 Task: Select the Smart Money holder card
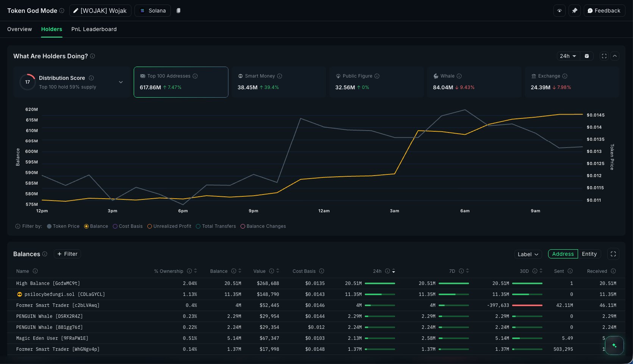point(278,82)
